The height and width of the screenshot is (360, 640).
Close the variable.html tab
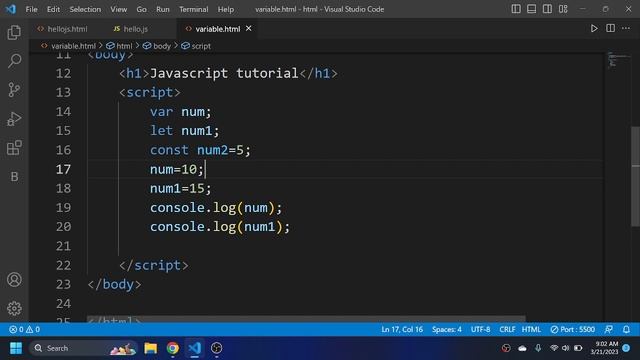click(249, 29)
